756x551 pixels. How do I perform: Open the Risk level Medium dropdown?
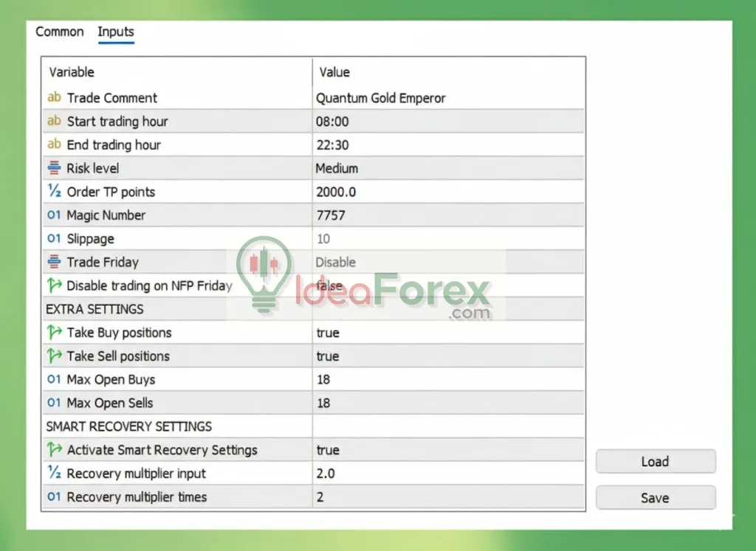click(x=337, y=168)
